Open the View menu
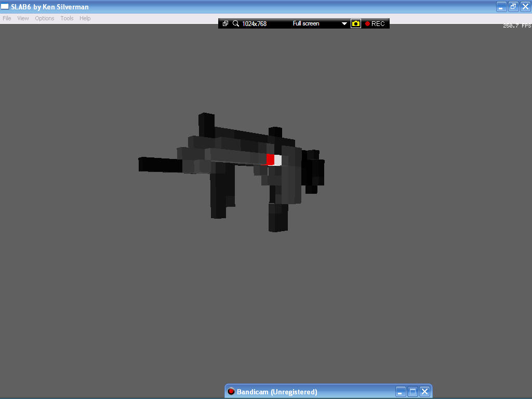Viewport: 532px width, 399px height. (x=23, y=18)
